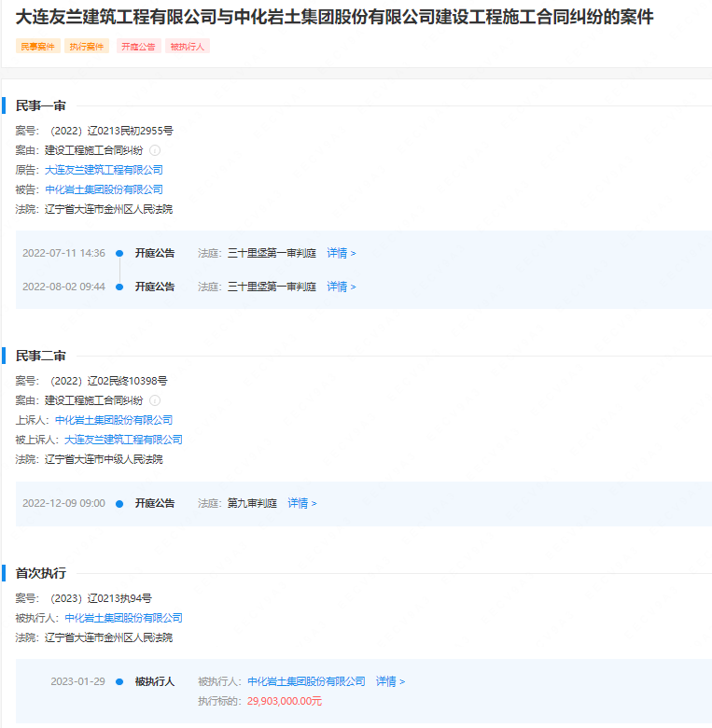Click court name 辽宁省大连市中级人民法院
The width and height of the screenshot is (712, 728).
point(104,459)
